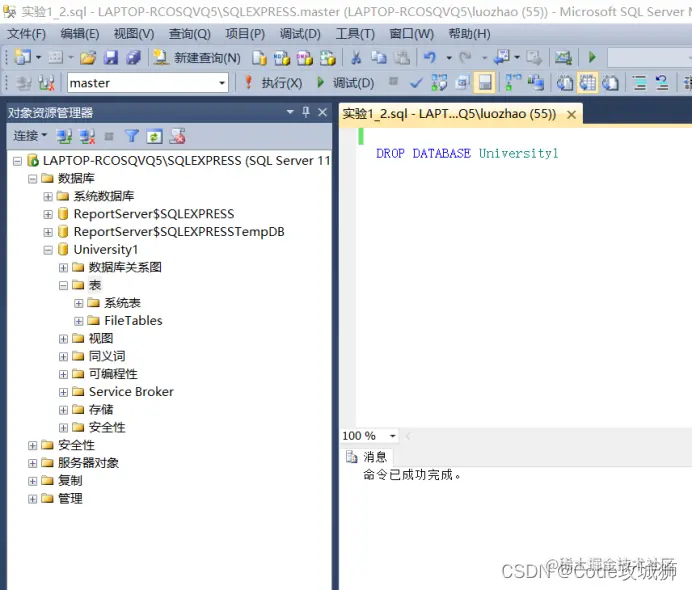The image size is (692, 590).
Task: Click the Connect Object Explorer icon
Action: click(x=64, y=136)
